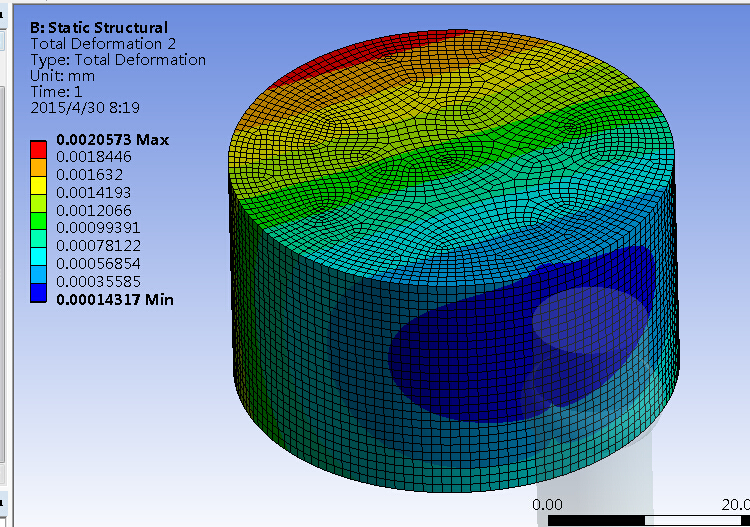Click the '2015/4/30 8:19' timestamp

[85, 107]
